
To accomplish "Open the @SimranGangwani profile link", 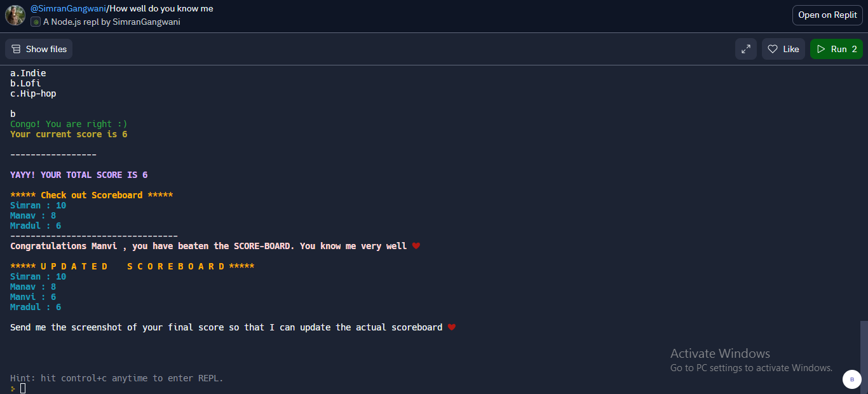I will tap(68, 8).
